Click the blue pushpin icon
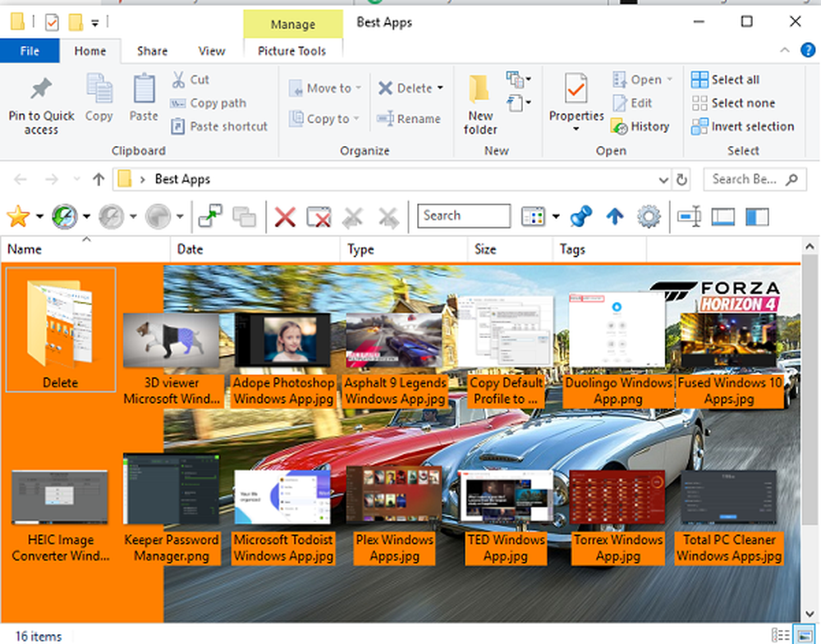 click(x=581, y=217)
